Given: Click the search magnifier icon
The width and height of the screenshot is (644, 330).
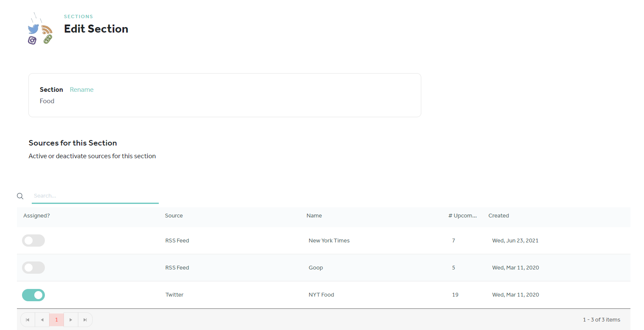Looking at the screenshot, I should pos(20,196).
